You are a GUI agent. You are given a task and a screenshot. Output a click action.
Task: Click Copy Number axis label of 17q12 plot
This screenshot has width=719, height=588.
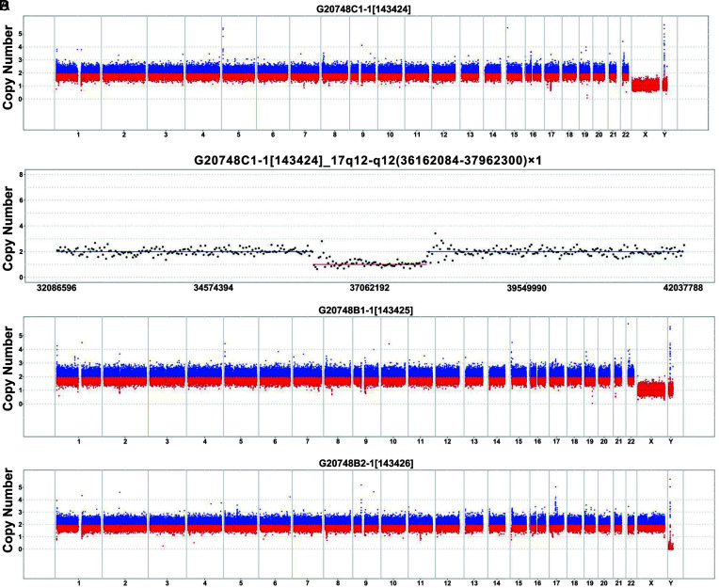click(8, 230)
